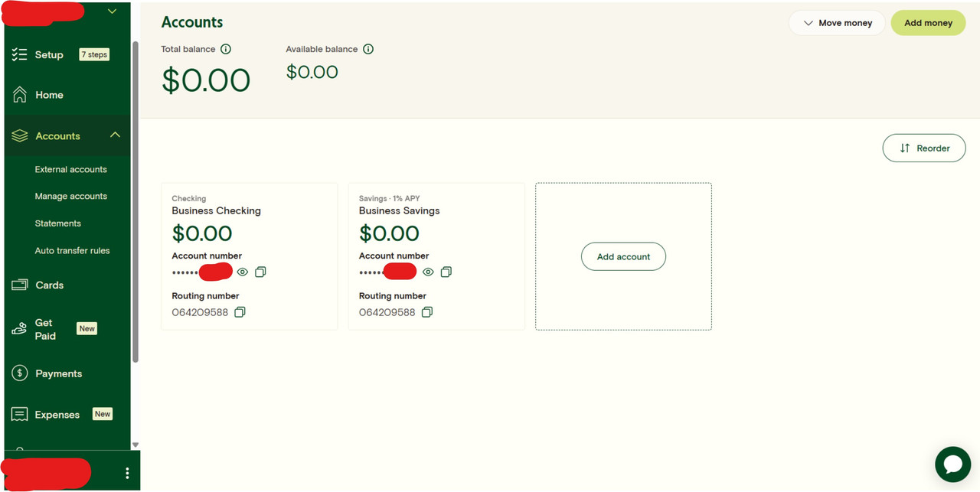
Task: Copy the Business Savings routing number
Action: (427, 312)
